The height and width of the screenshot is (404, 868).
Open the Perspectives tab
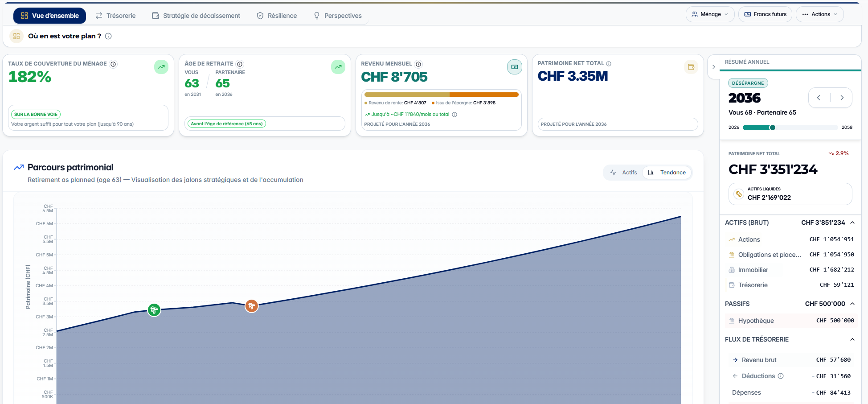tap(337, 16)
